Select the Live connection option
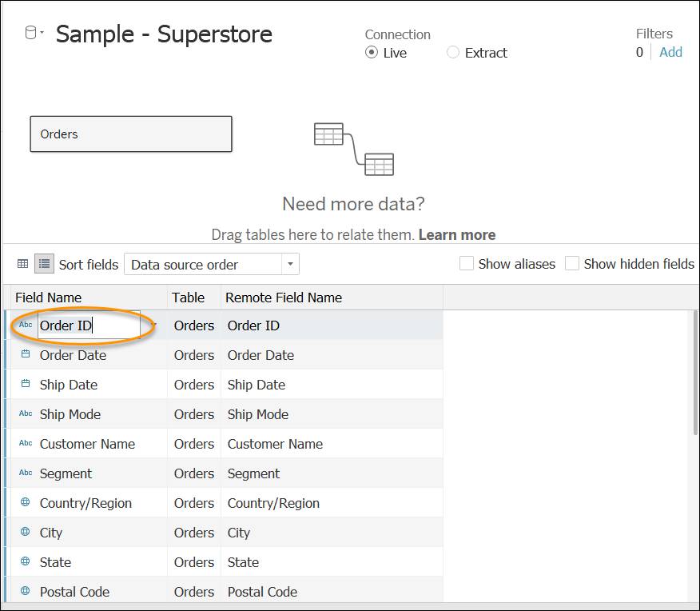Screen dimensions: 700x611 tap(372, 52)
